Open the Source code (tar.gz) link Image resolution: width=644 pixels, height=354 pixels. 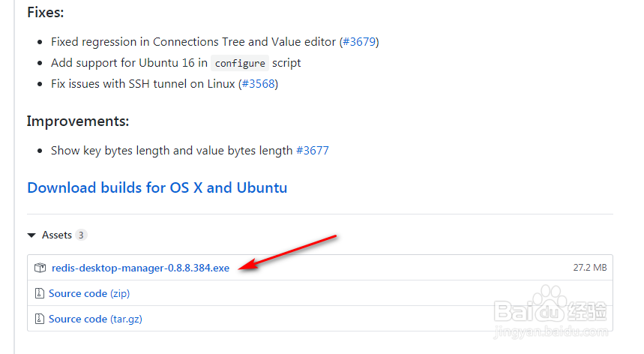tap(95, 319)
